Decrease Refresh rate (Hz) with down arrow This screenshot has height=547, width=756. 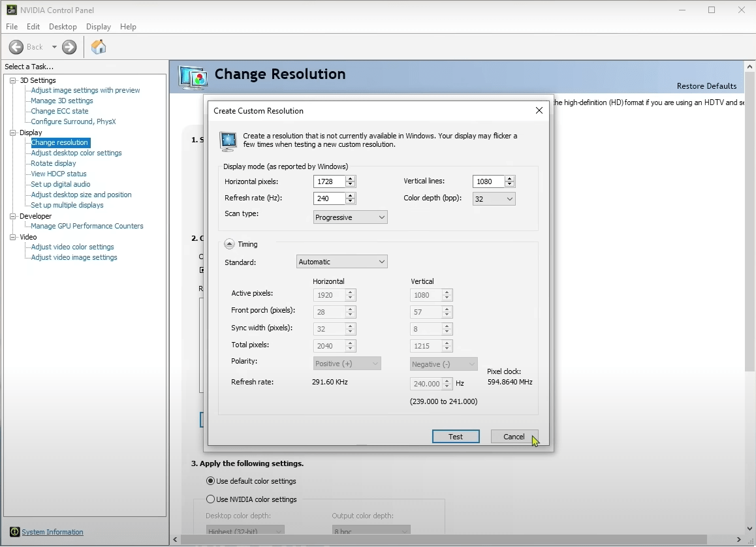tap(351, 201)
